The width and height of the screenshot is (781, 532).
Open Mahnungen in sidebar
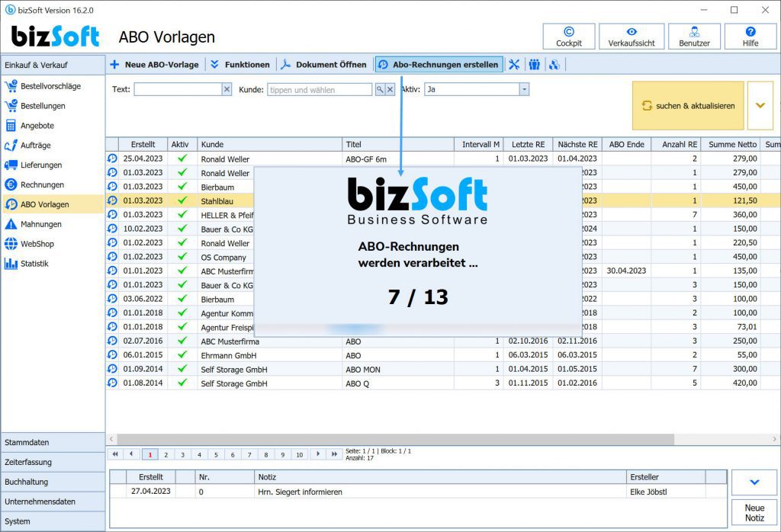point(52,224)
